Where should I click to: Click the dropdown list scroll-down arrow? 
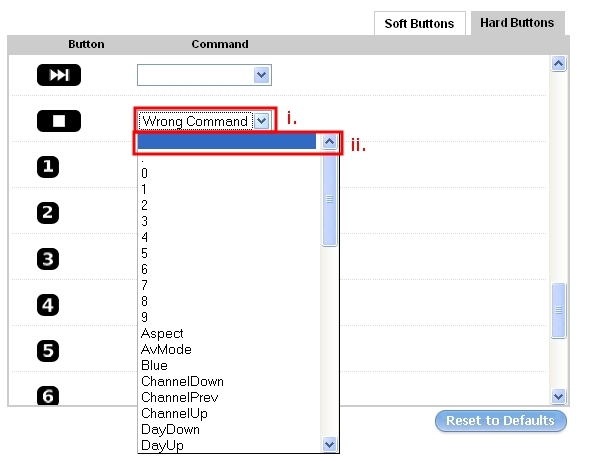(330, 444)
